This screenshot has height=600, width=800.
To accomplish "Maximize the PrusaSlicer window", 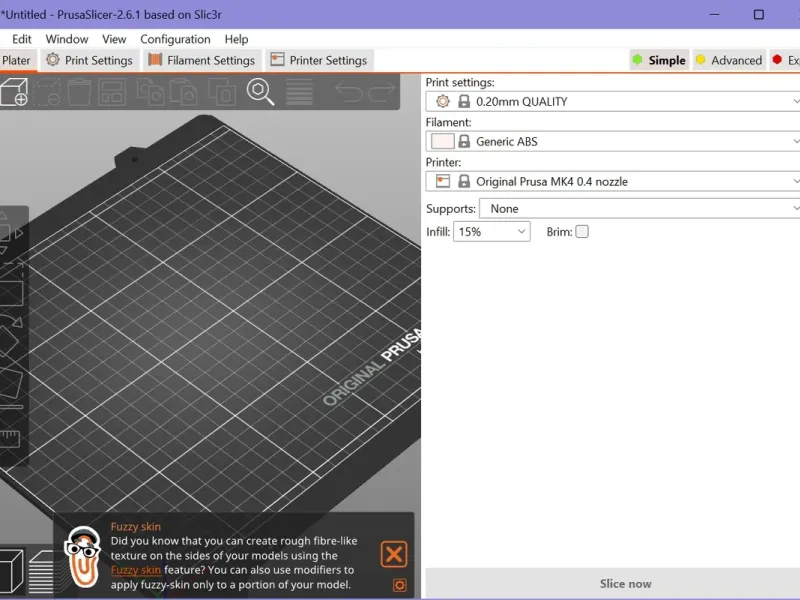I will click(x=759, y=14).
